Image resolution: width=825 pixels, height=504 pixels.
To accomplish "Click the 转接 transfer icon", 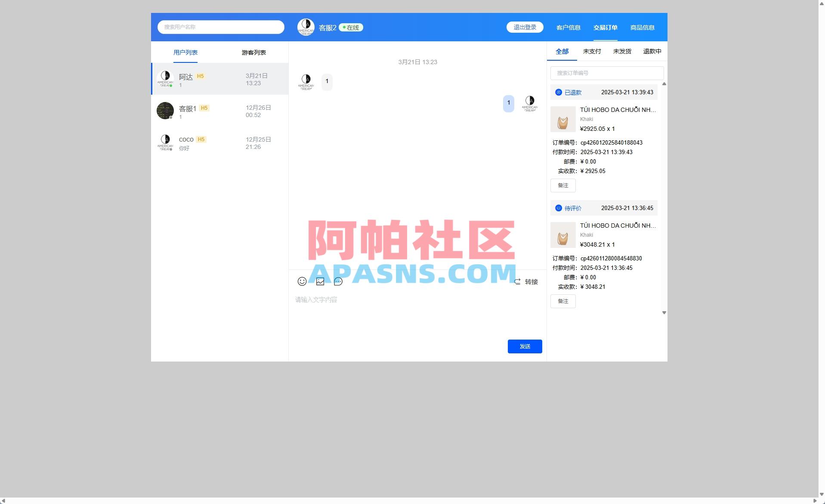I will pyautogui.click(x=517, y=281).
